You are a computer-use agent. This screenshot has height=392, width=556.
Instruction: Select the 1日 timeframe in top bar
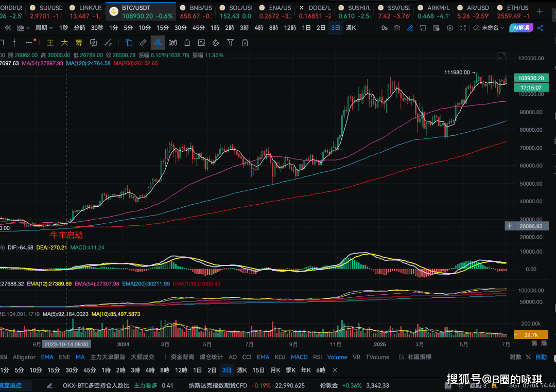coord(306,28)
